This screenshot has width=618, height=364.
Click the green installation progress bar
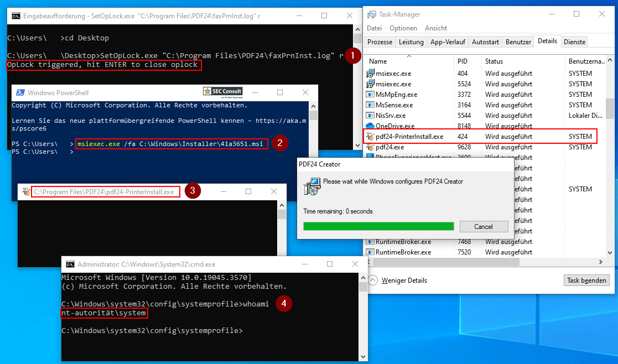coord(380,226)
